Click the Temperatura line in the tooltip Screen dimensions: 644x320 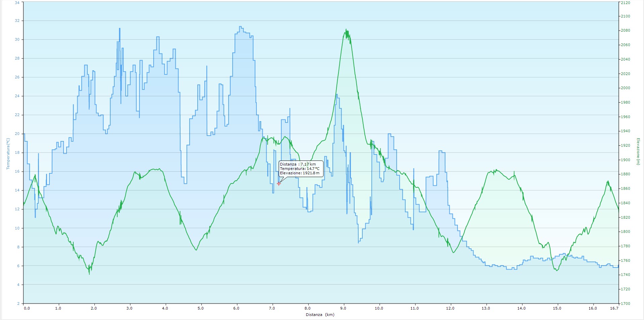[299, 169]
